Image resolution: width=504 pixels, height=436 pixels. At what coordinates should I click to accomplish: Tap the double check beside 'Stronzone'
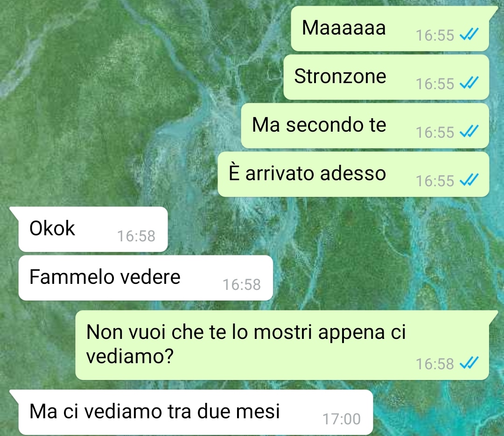point(469,83)
